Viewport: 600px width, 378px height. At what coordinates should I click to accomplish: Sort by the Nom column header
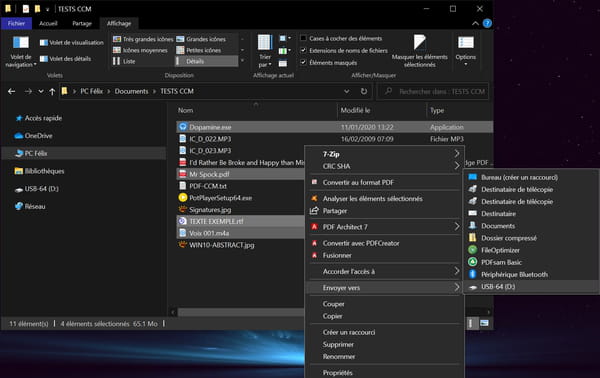(x=186, y=110)
